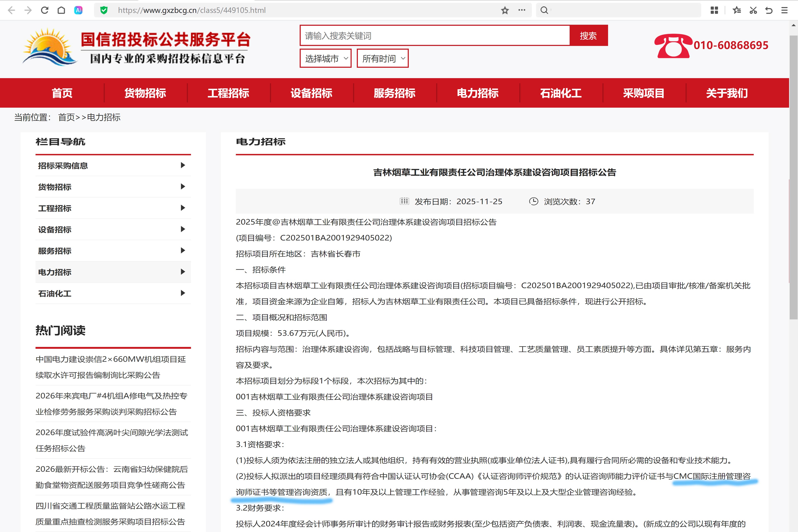The image size is (798, 532).
Task: Click the browser reload icon
Action: pyautogui.click(x=44, y=10)
